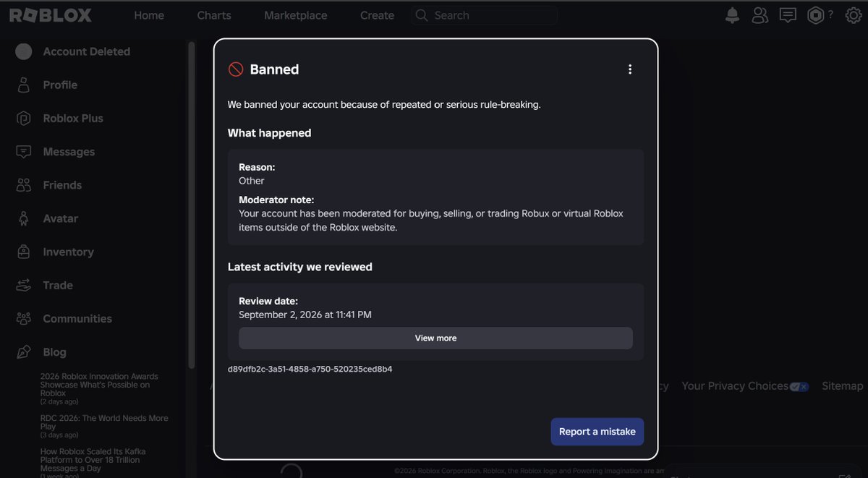
Task: Click the ID d89dfb2c-3a51-4858-a750-520235ced8b4
Action: click(310, 369)
